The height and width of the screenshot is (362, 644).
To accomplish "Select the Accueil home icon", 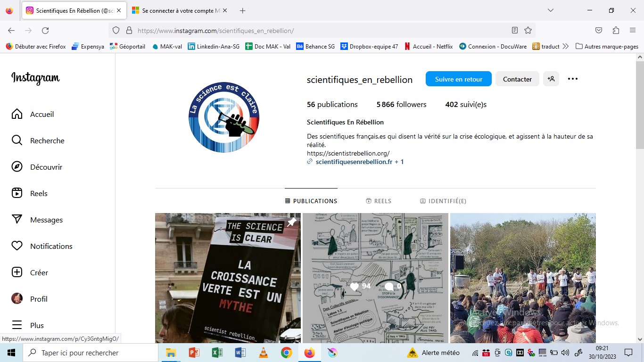I will (x=17, y=114).
